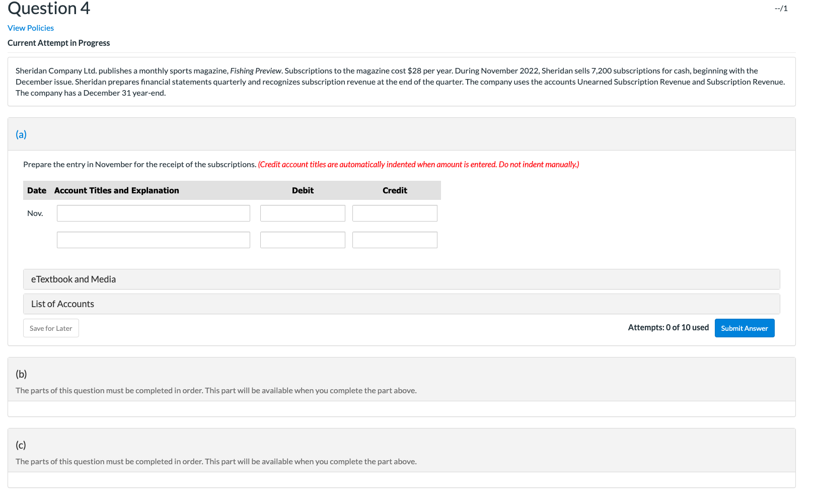The height and width of the screenshot is (504, 815).
Task: Open the View Policies link
Action: 30,28
